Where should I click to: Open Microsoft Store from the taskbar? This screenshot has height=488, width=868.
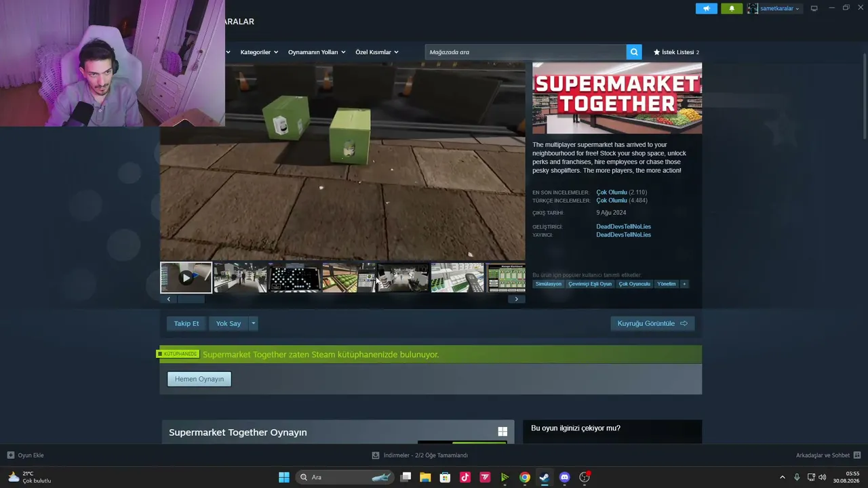(x=445, y=477)
